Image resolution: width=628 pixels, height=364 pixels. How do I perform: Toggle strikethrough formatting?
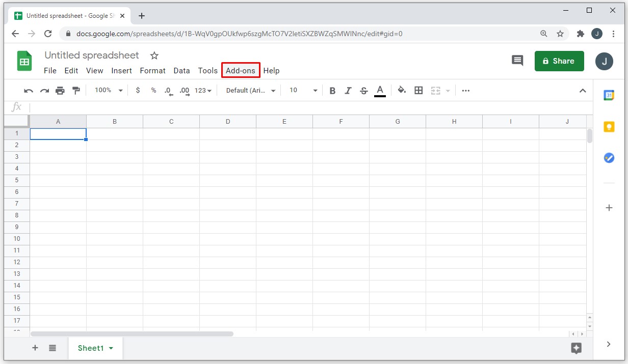(364, 91)
